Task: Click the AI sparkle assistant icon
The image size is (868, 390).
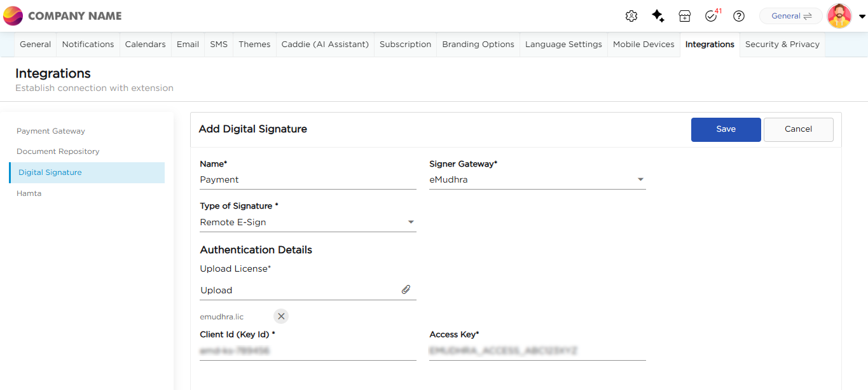Action: click(658, 16)
